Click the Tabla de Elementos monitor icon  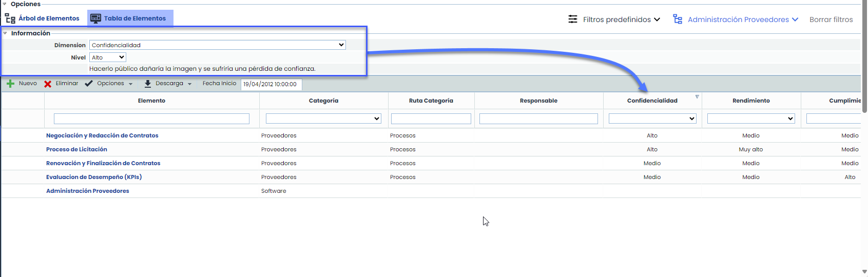pyautogui.click(x=95, y=18)
